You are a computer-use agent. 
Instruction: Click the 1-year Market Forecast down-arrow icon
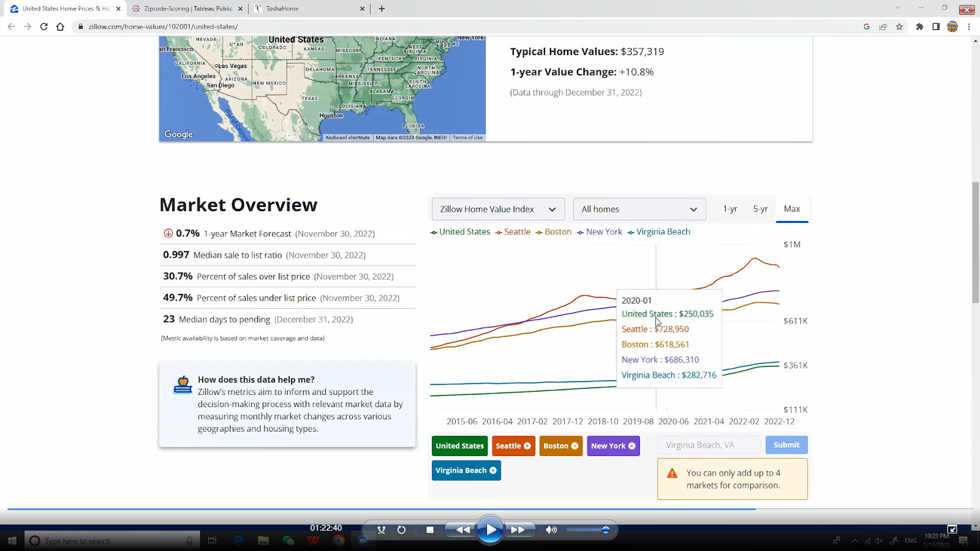coord(168,233)
